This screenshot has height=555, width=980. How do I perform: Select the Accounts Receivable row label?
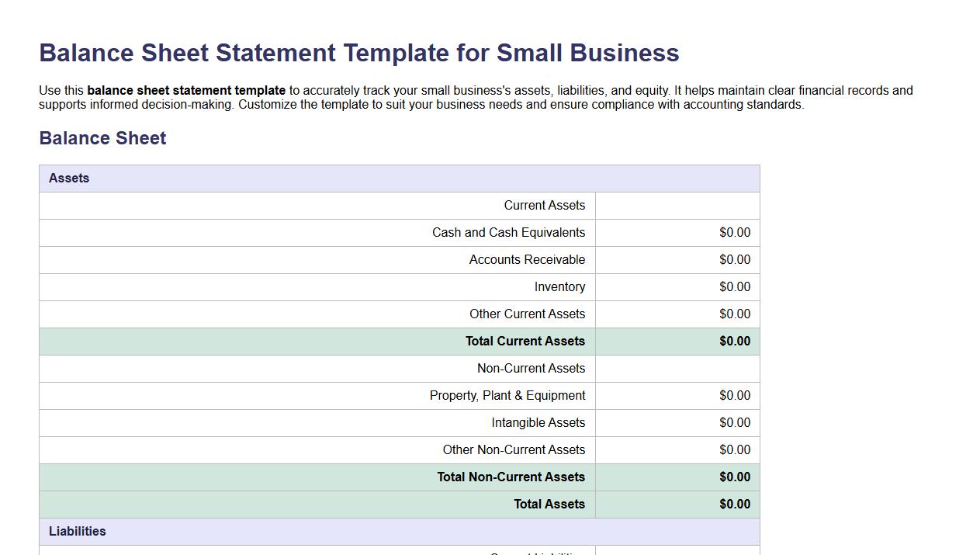[527, 259]
